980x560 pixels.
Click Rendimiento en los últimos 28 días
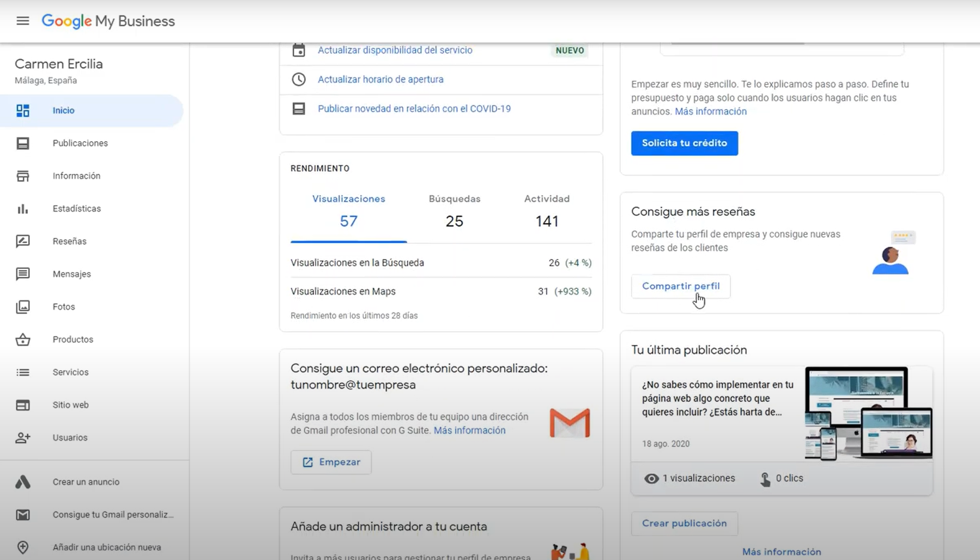pyautogui.click(x=354, y=316)
